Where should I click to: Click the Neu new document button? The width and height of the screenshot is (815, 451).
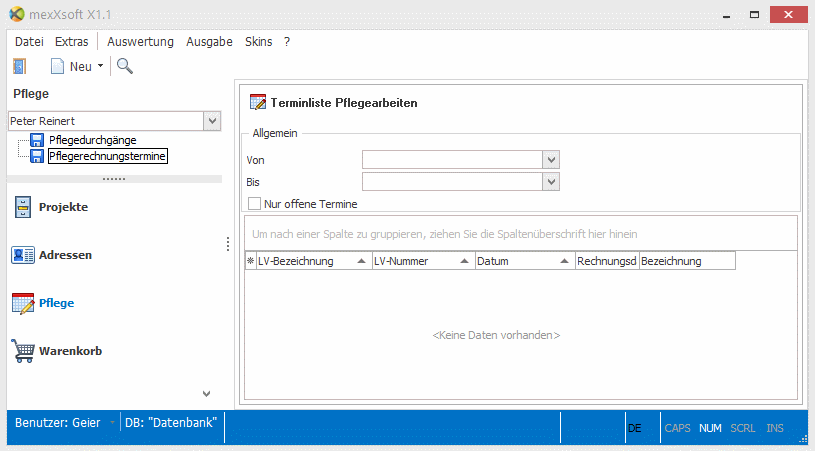pos(71,67)
